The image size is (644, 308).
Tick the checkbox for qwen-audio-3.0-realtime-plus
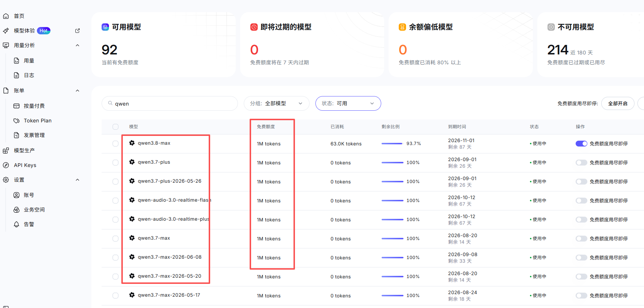115,220
